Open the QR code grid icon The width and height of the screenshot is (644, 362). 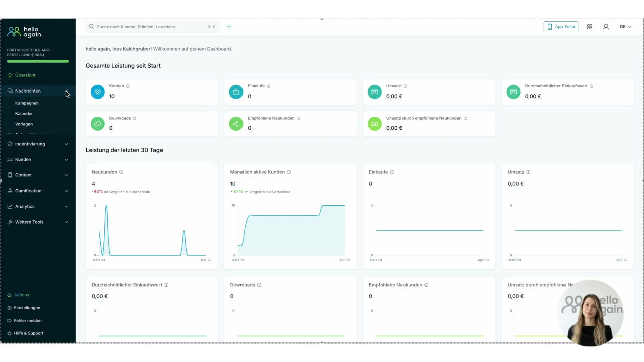pyautogui.click(x=590, y=27)
